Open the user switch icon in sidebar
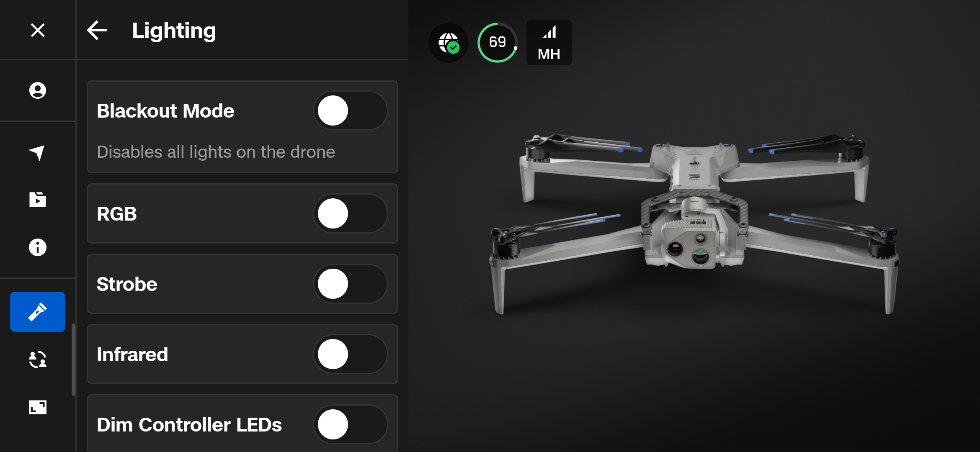 click(x=38, y=360)
